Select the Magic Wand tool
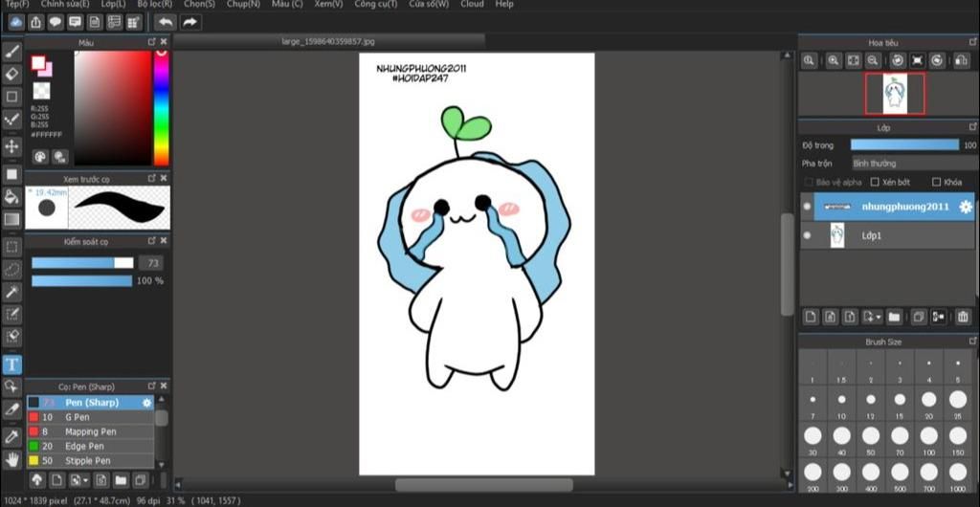The width and height of the screenshot is (980, 507). pos(11,292)
